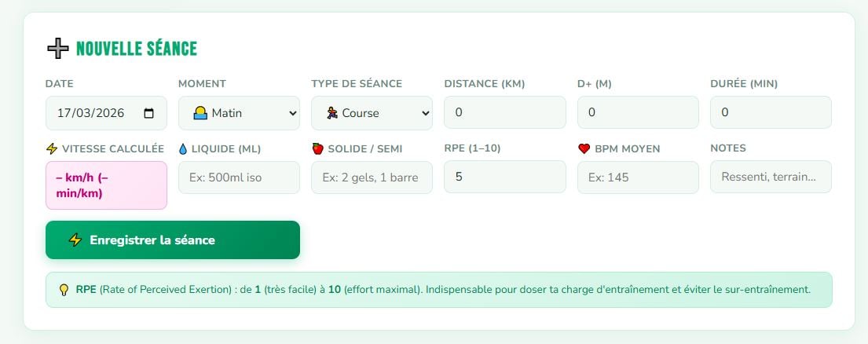The width and height of the screenshot is (868, 344).
Task: Focus the D+ (m) elevation field
Action: pos(637,113)
